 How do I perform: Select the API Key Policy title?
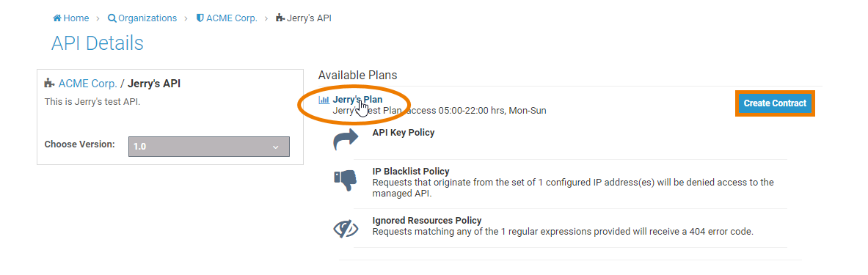tap(404, 133)
